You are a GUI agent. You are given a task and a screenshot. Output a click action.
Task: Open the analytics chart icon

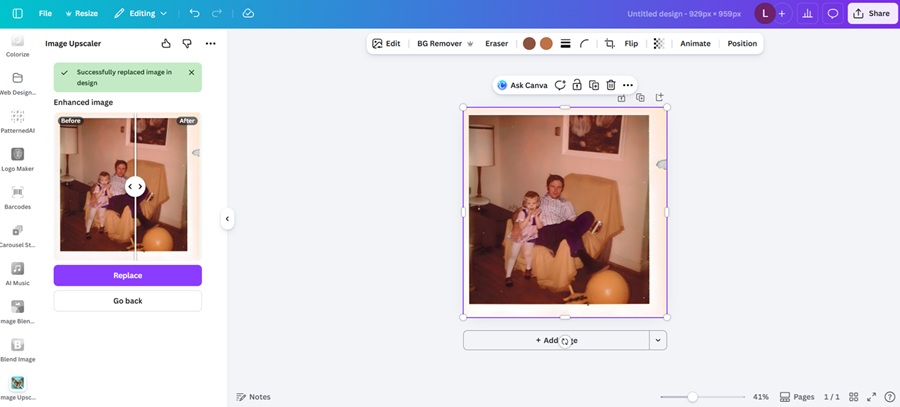coord(808,13)
